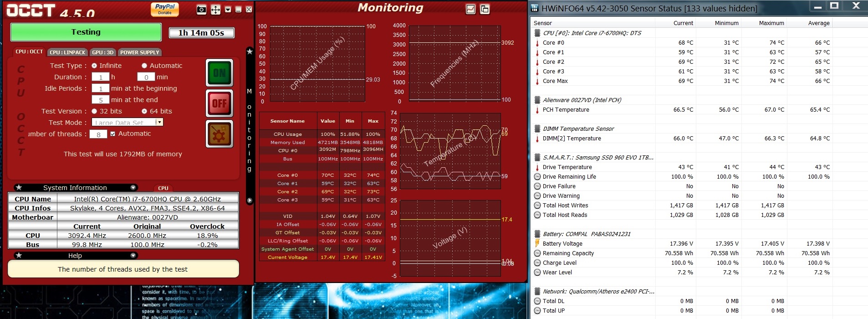Image resolution: width=868 pixels, height=319 pixels.
Task: Select Network Qualcomm/Atheros e2400 group
Action: (x=598, y=291)
